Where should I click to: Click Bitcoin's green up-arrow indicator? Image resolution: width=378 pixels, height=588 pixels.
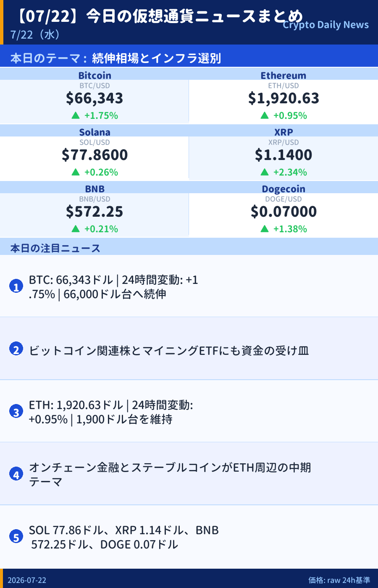(x=76, y=115)
